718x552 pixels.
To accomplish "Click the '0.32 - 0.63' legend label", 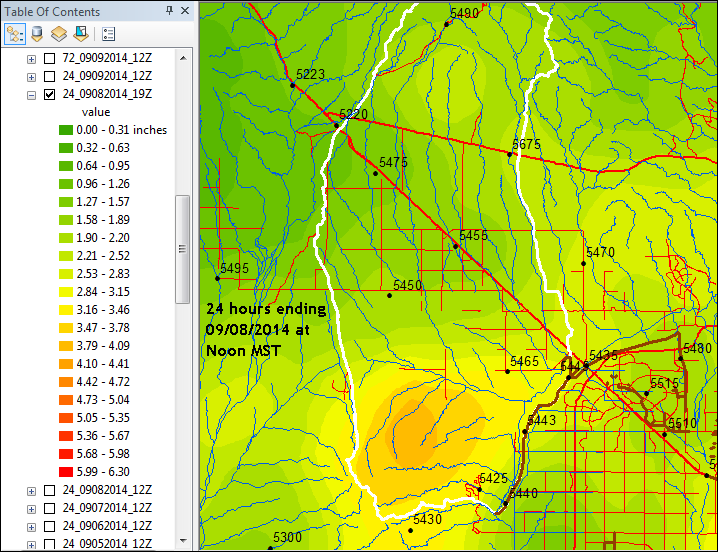I will click(103, 148).
